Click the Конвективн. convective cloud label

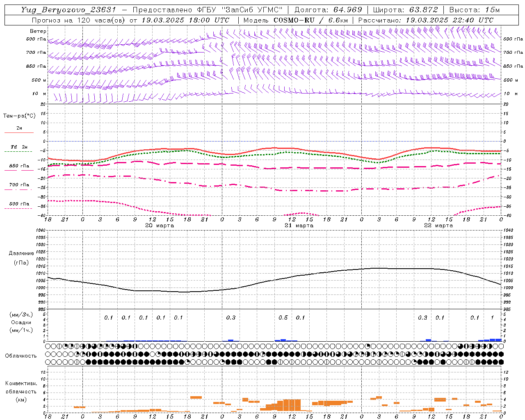(x=21, y=383)
